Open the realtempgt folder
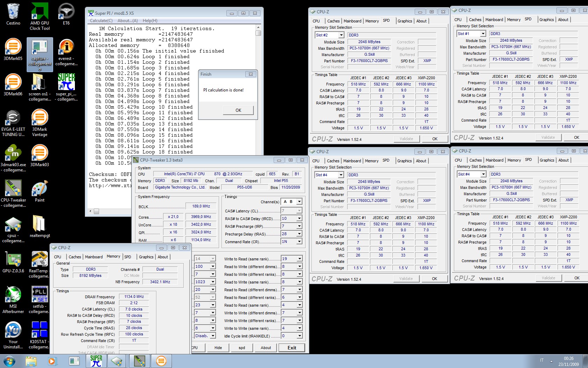 [40, 227]
